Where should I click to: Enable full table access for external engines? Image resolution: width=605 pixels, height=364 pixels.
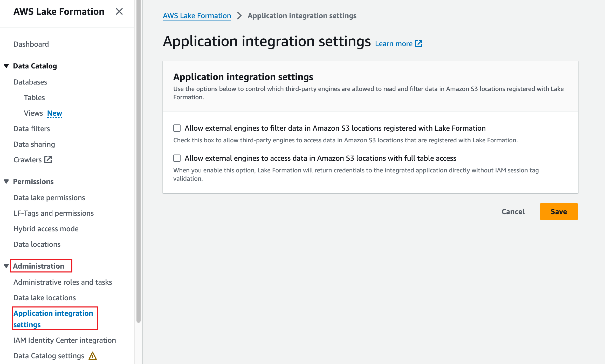click(177, 158)
